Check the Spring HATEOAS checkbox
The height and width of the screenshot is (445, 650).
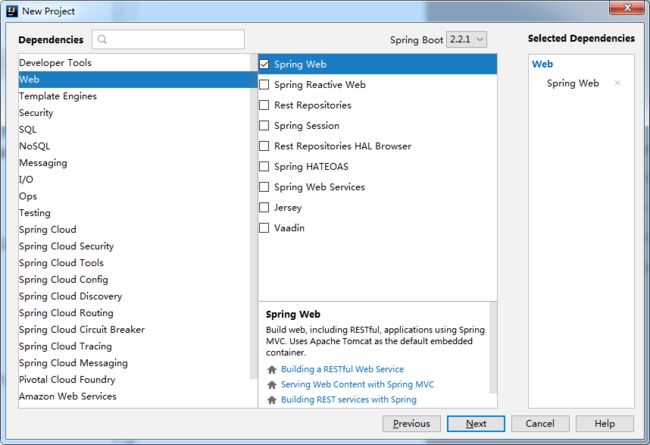point(264,166)
